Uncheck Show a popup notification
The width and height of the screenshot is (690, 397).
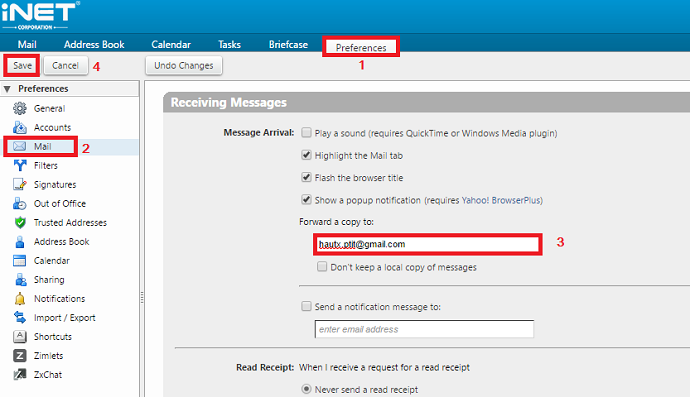pyautogui.click(x=306, y=200)
